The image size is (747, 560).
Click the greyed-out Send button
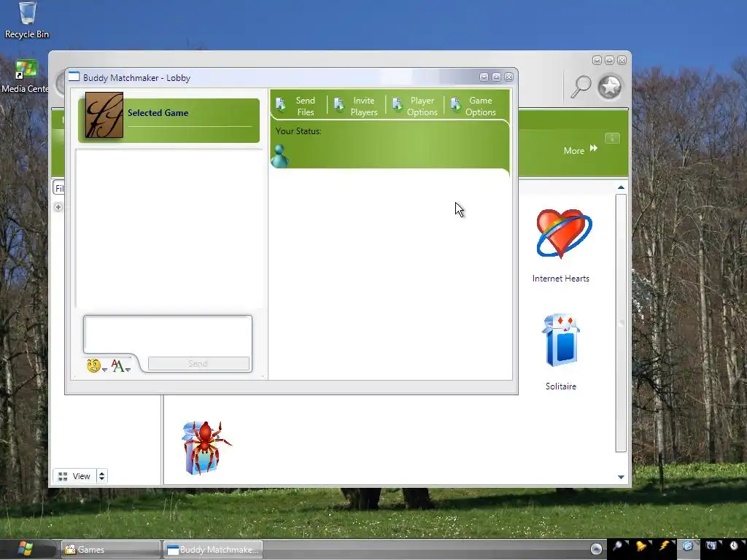(x=198, y=364)
